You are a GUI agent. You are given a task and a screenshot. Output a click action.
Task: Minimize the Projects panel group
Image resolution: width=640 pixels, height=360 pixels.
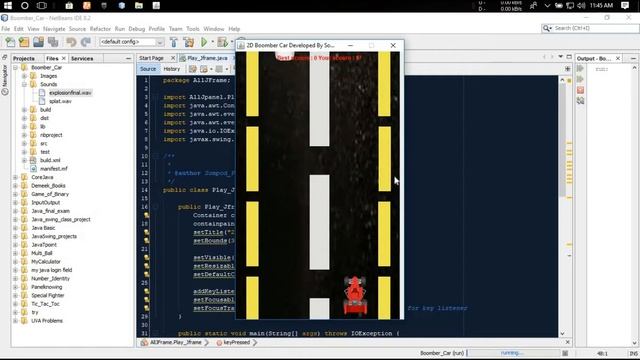tap(129, 58)
